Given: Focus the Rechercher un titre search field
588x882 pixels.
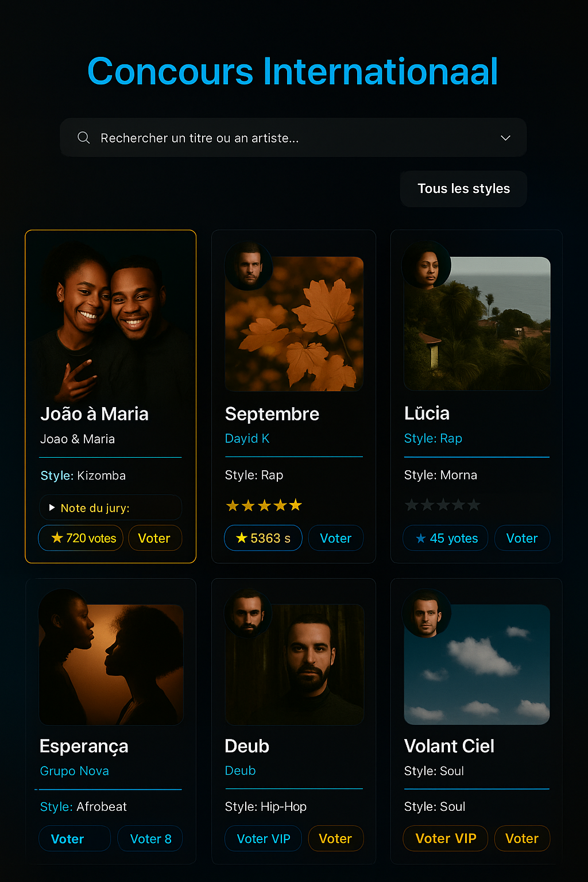Looking at the screenshot, I should pyautogui.click(x=293, y=138).
